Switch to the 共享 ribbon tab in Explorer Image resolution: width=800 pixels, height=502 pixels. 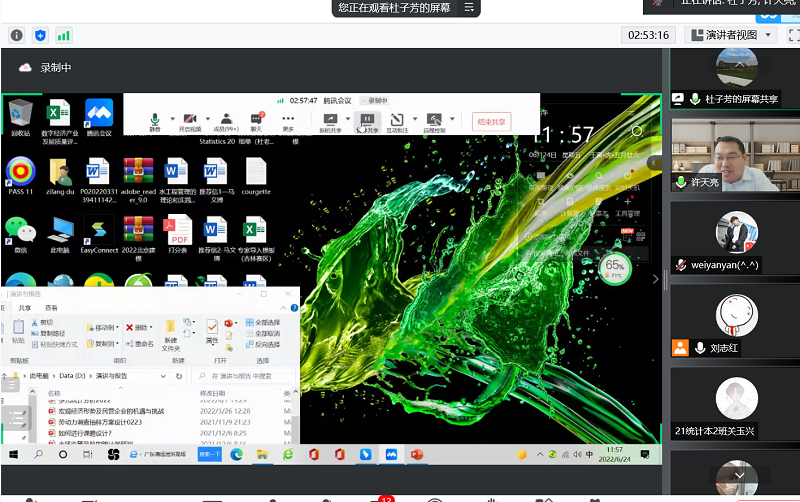pos(24,308)
